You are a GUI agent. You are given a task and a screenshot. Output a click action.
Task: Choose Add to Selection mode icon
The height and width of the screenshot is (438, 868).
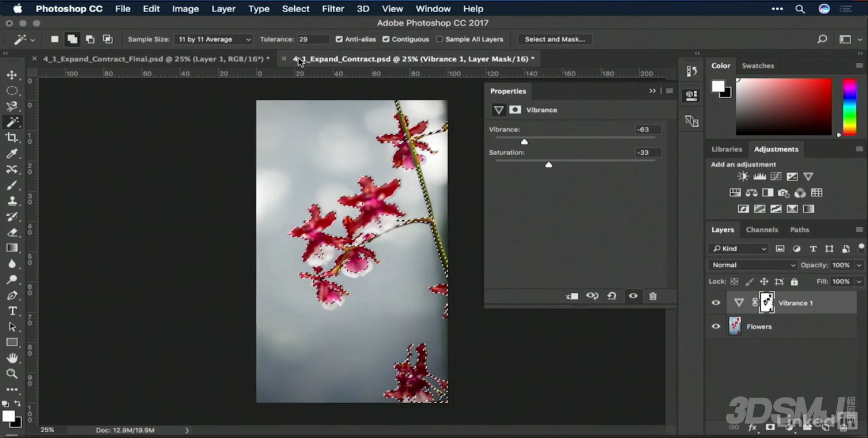coord(72,39)
